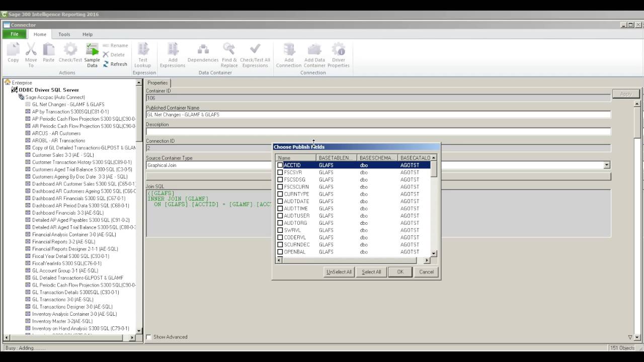The height and width of the screenshot is (362, 644).
Task: Switch to the Home ribbon tab
Action: (40, 34)
